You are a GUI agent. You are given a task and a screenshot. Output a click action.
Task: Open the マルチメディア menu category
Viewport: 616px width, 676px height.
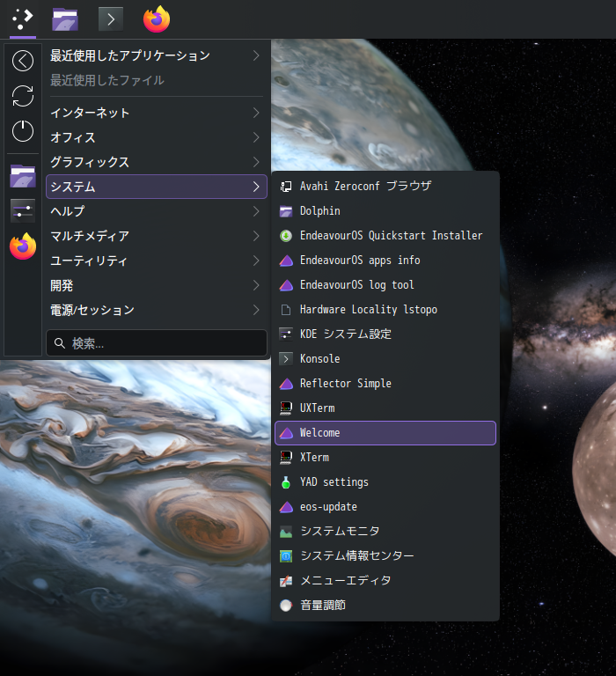click(157, 236)
